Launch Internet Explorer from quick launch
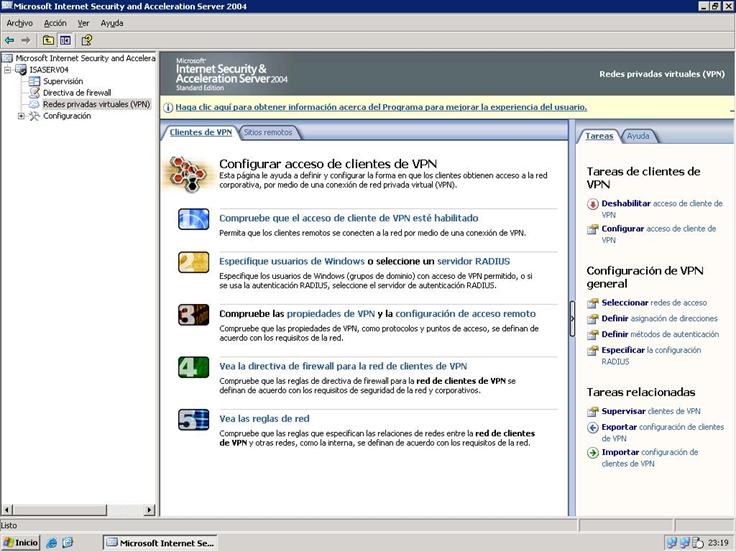 click(52, 543)
